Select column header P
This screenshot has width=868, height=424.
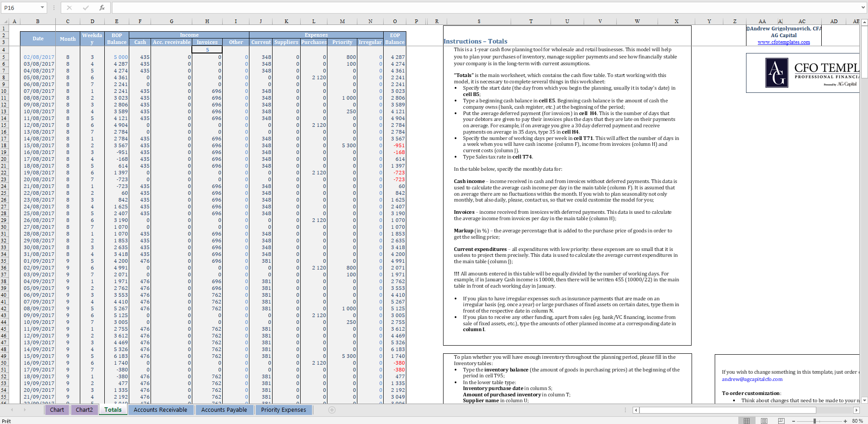[416, 21]
